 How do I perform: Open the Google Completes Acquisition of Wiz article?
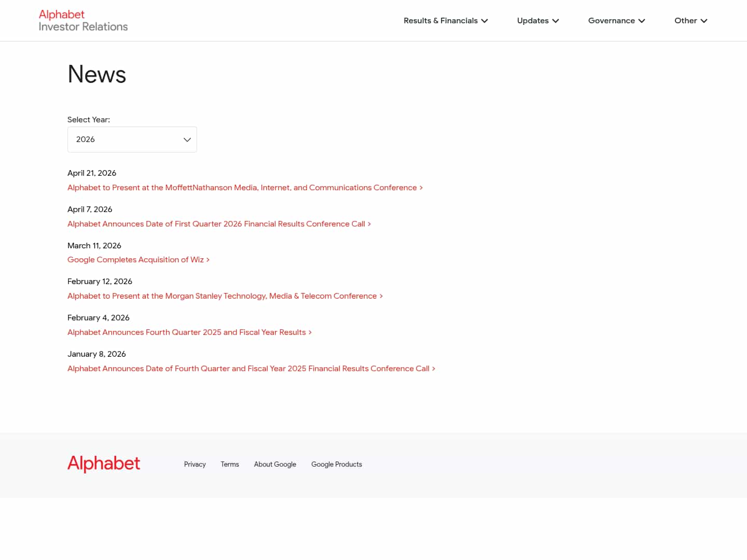point(135,259)
